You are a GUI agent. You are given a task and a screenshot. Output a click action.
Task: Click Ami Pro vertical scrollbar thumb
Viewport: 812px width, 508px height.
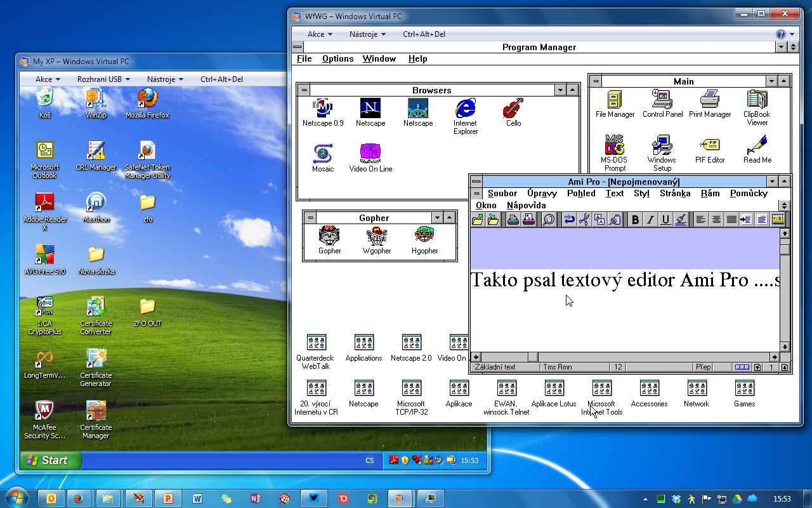pyautogui.click(x=785, y=249)
